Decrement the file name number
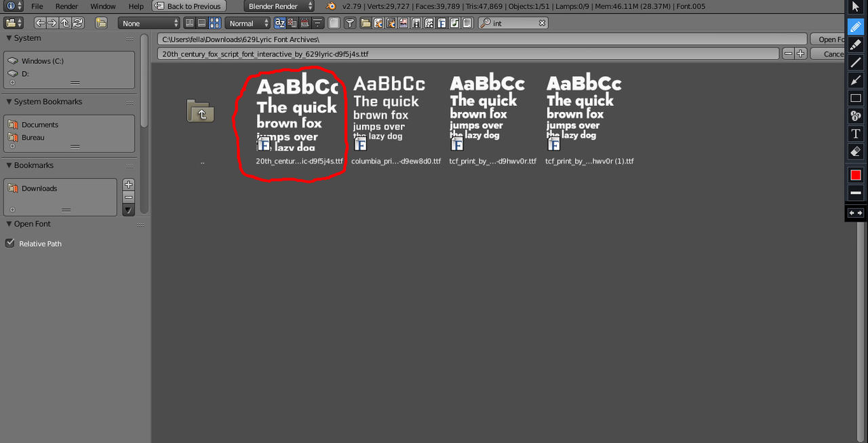 [788, 54]
